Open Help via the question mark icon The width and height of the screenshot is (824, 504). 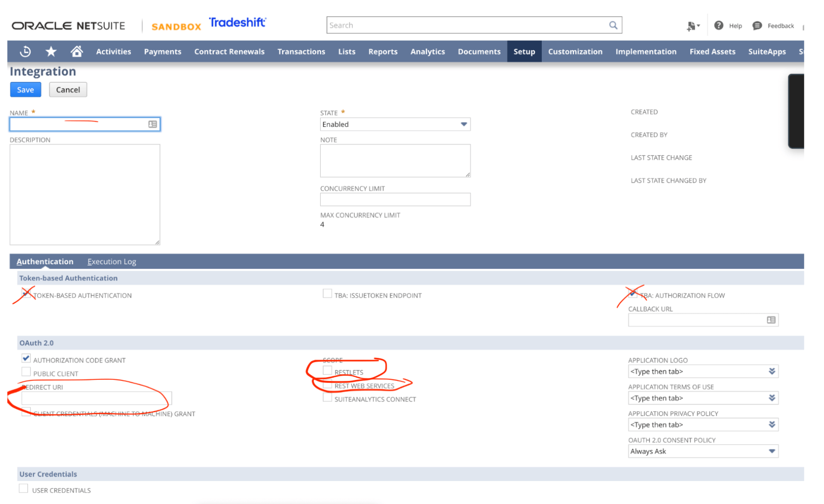(x=719, y=25)
